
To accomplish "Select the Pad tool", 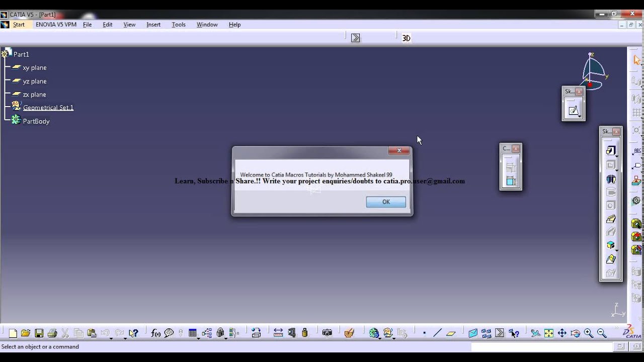I will tap(611, 150).
